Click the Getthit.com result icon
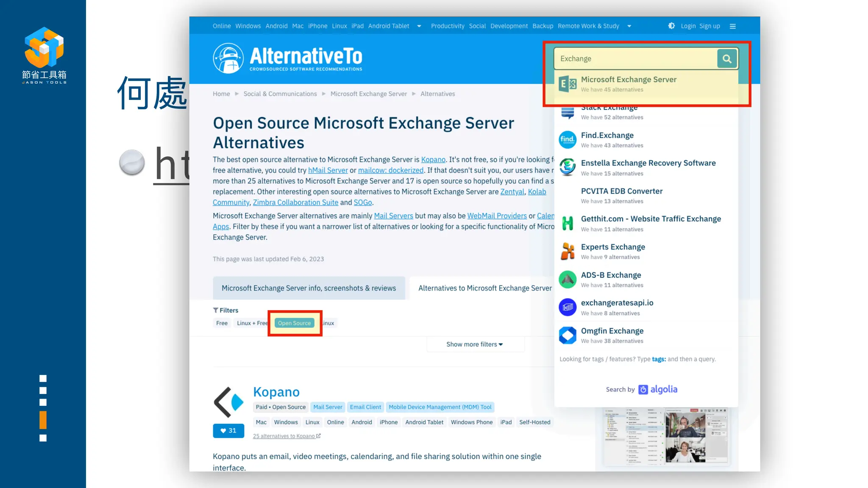The height and width of the screenshot is (488, 868). 568,223
